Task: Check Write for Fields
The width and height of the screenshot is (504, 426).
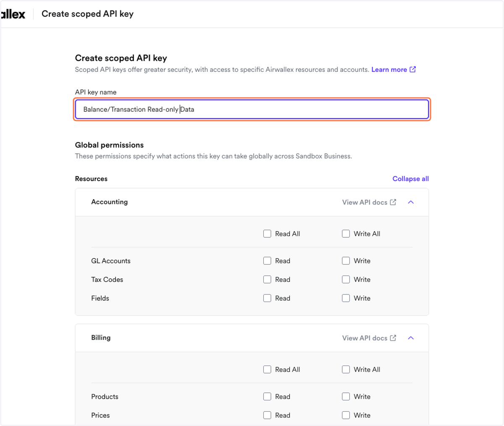Action: tap(346, 298)
